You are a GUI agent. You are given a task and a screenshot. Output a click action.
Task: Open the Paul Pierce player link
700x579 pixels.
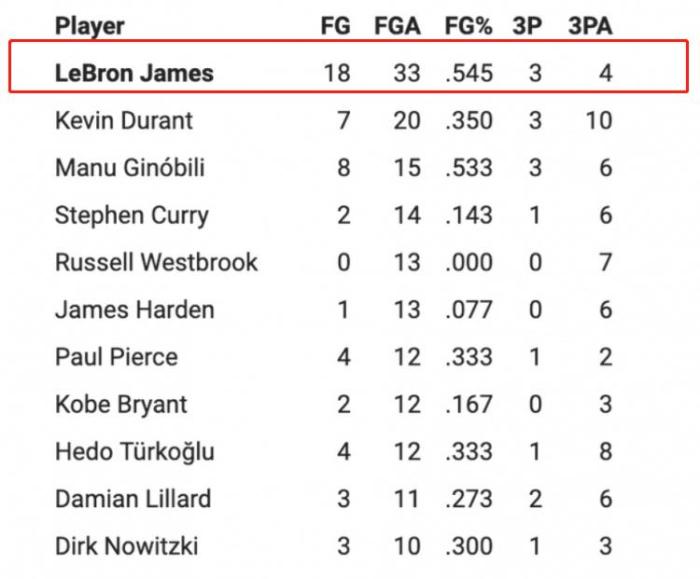pyautogui.click(x=116, y=357)
